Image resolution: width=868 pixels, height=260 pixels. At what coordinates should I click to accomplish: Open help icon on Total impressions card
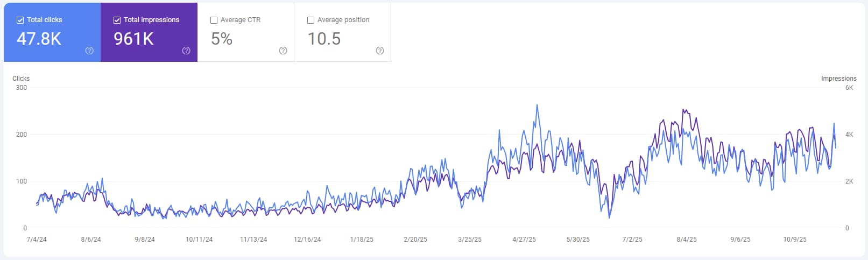pos(186,51)
